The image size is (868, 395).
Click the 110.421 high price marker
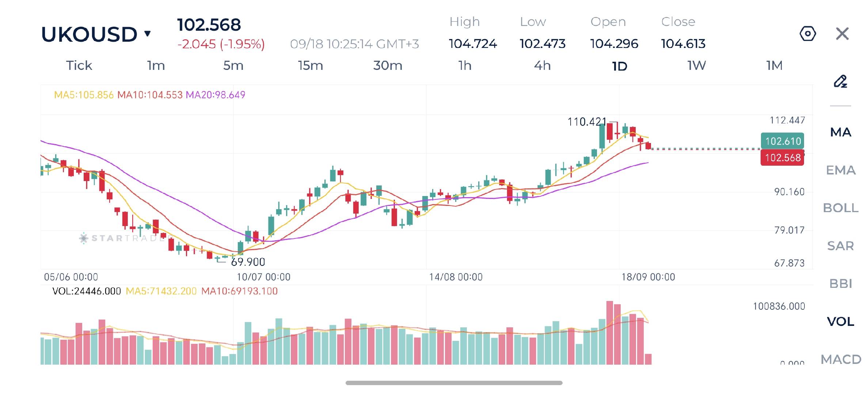pos(587,122)
